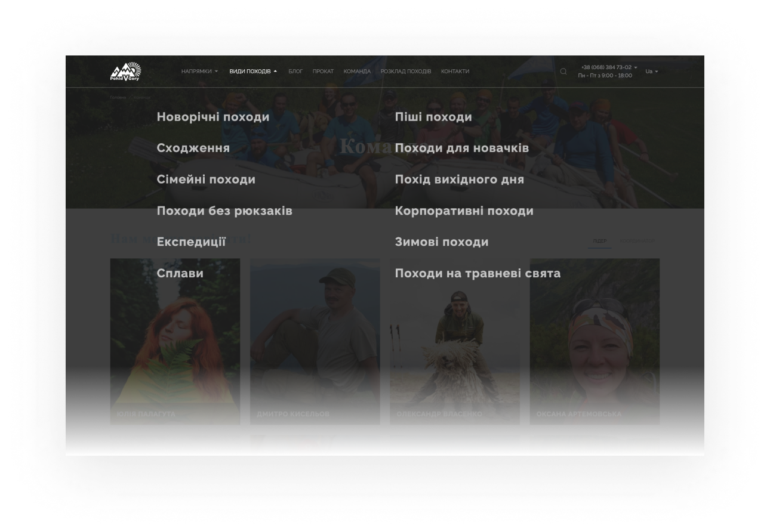Open Сімейні походи link

(206, 180)
